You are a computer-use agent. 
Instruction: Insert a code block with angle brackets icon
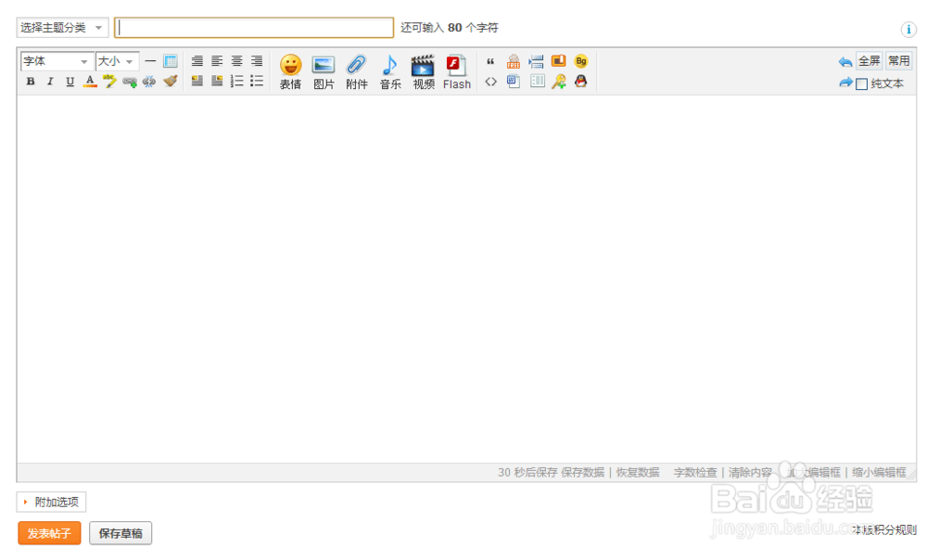(x=490, y=82)
